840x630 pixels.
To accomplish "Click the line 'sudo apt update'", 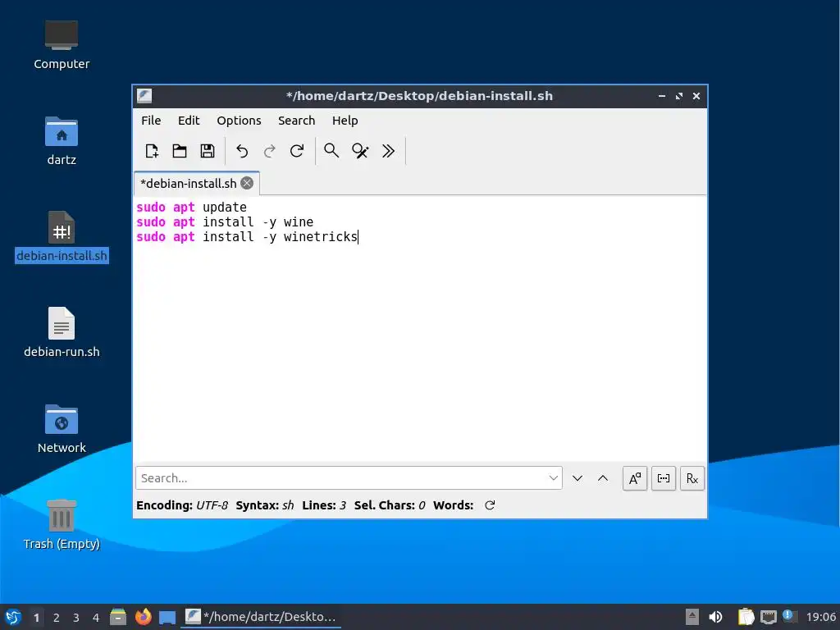I will pos(191,208).
